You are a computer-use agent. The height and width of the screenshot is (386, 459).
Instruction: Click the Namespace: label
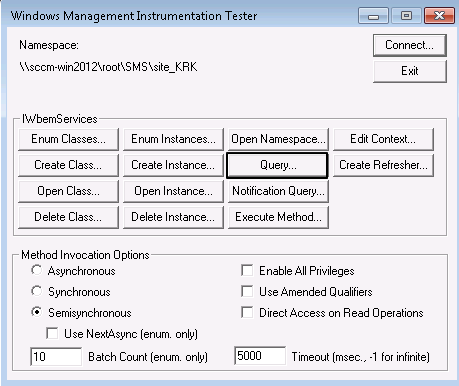(x=49, y=45)
